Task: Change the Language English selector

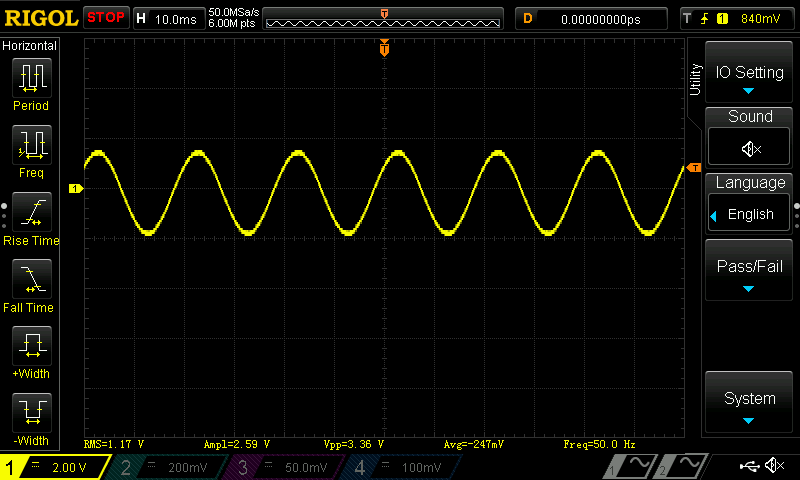Action: [x=749, y=214]
